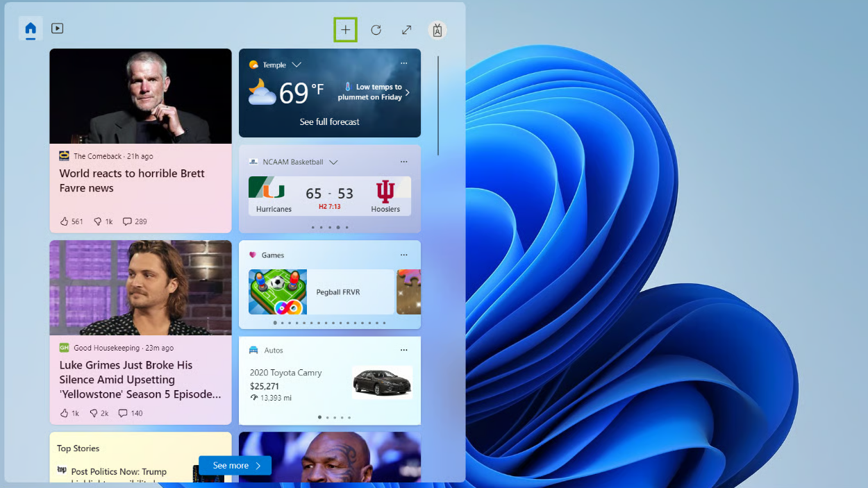
Task: Open comments on Brett Favre story
Action: (135, 221)
